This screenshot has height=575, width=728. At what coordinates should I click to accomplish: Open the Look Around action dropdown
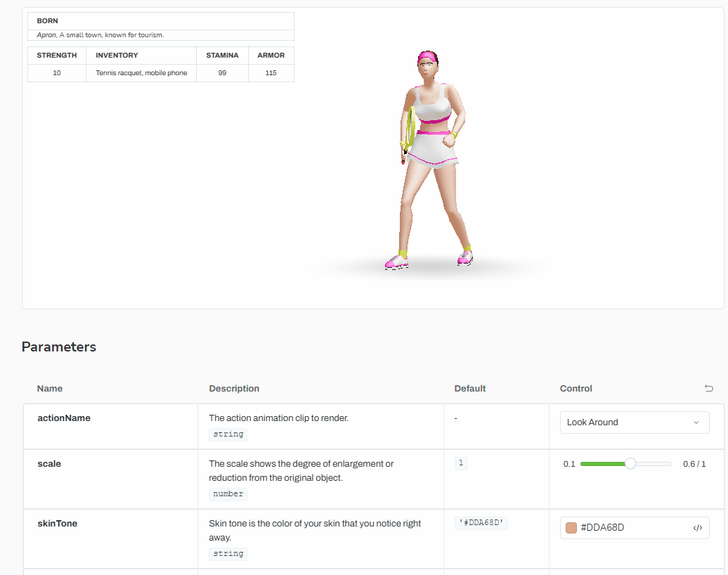pos(634,422)
